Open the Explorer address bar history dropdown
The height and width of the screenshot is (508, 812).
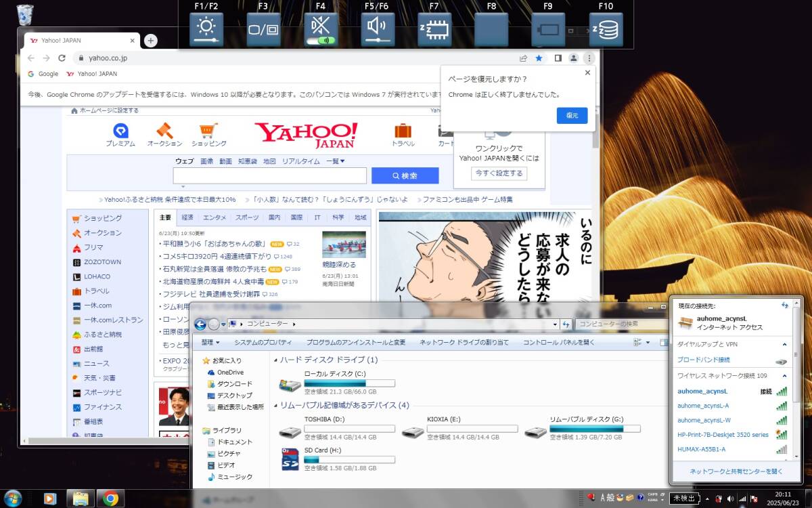coord(556,324)
